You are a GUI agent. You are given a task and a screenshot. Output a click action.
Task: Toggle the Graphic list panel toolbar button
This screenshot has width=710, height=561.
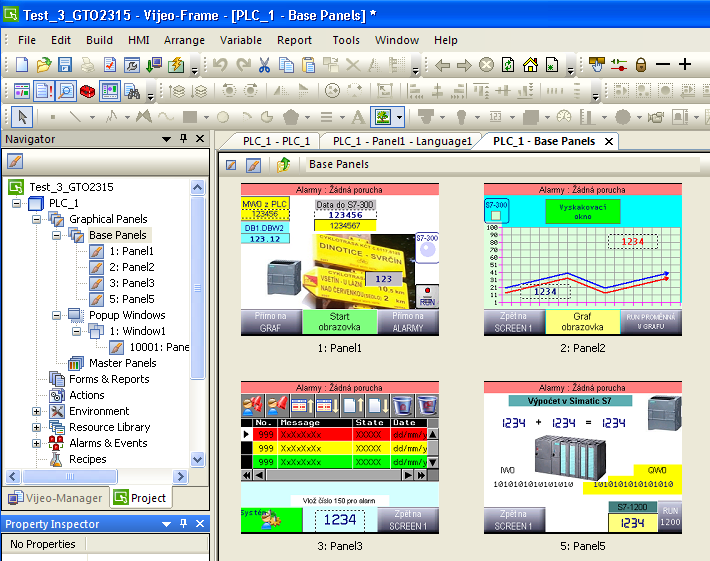point(110,91)
